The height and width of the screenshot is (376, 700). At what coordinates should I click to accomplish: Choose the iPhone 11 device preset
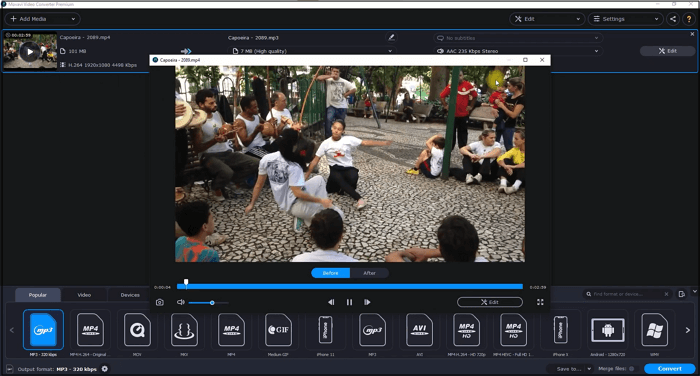tap(325, 330)
